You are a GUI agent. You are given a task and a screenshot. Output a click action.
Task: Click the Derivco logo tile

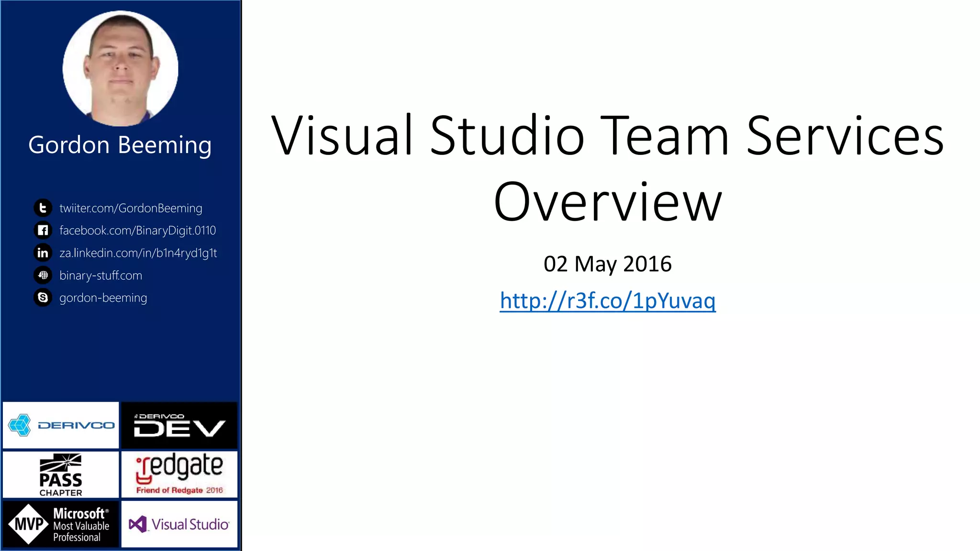point(61,425)
